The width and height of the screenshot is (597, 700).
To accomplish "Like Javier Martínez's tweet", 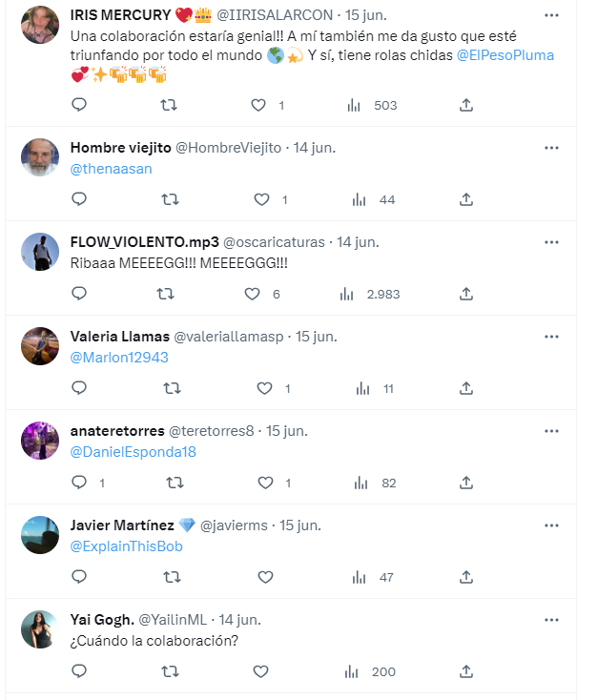I will point(265,577).
